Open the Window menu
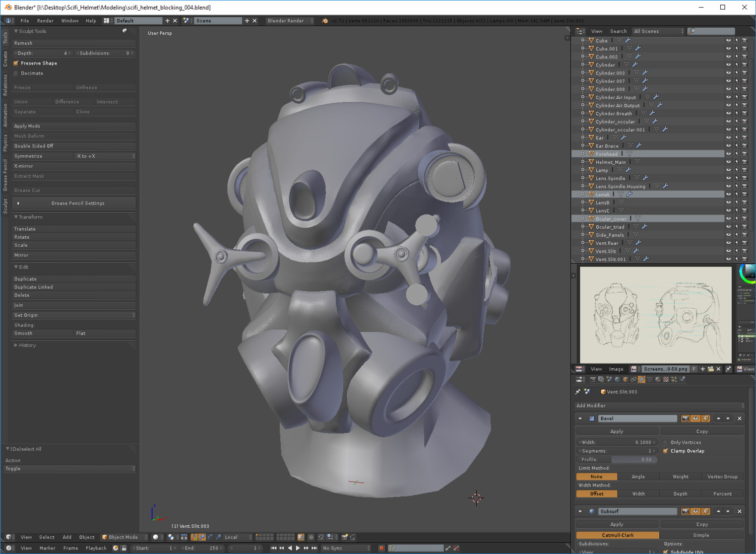 click(x=70, y=21)
